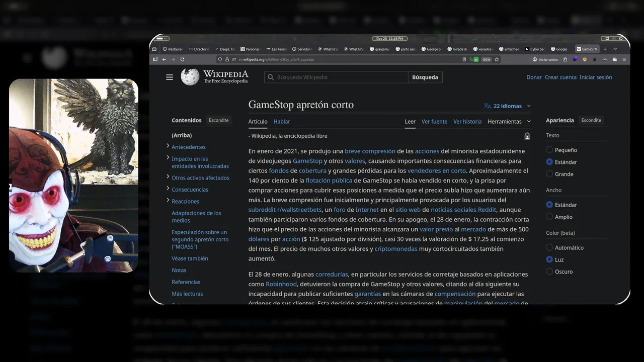Expand Reacciones section arrow
Image resolution: width=644 pixels, height=362 pixels.
coord(168,200)
